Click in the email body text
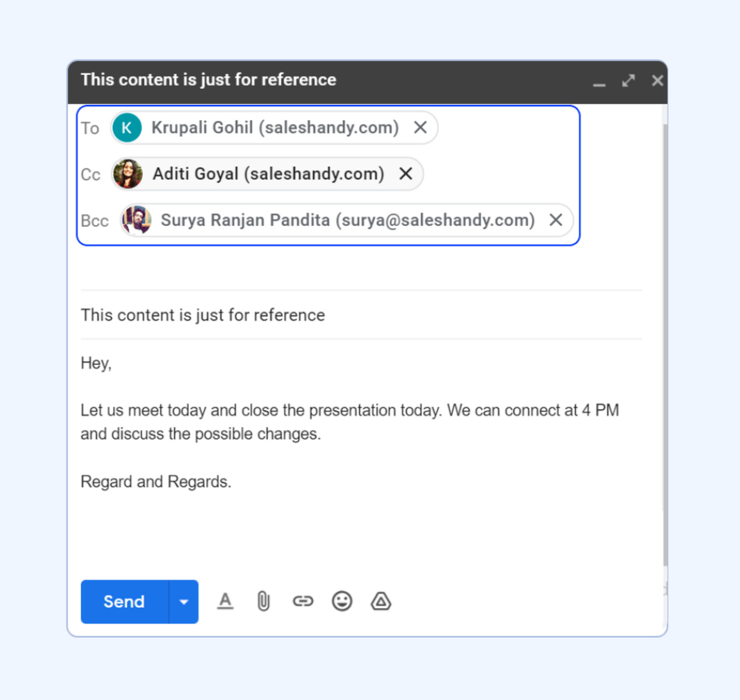Image resolution: width=740 pixels, height=700 pixels. point(350,422)
